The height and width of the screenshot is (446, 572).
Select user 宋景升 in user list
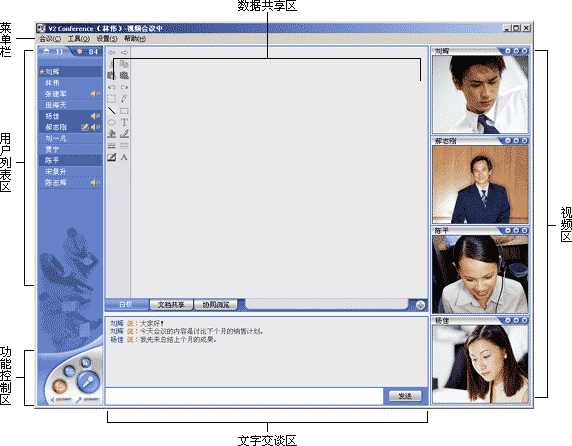[x=70, y=171]
